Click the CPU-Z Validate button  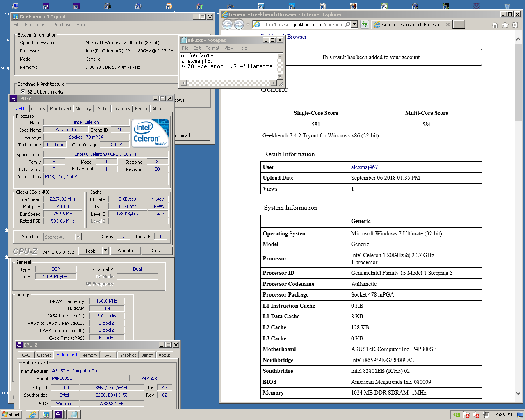(125, 251)
